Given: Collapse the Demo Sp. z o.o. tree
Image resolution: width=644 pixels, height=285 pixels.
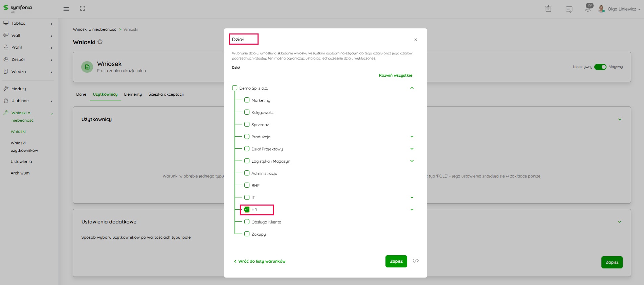Looking at the screenshot, I should coord(412,88).
